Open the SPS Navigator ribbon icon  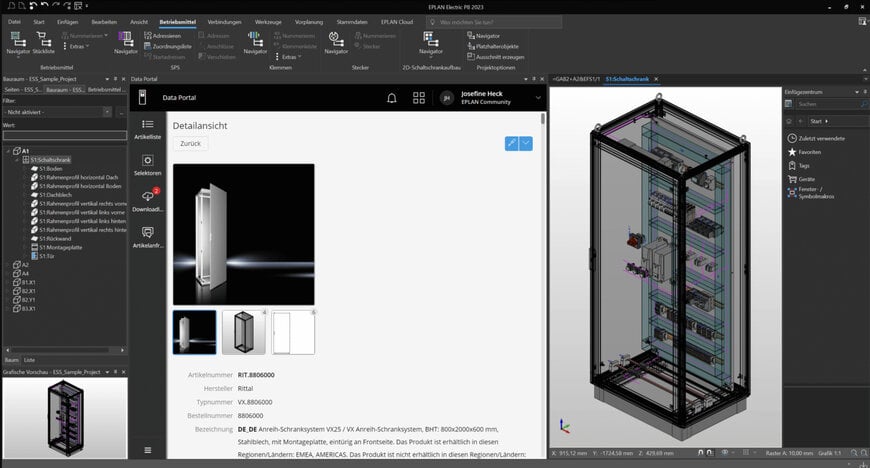[x=126, y=43]
